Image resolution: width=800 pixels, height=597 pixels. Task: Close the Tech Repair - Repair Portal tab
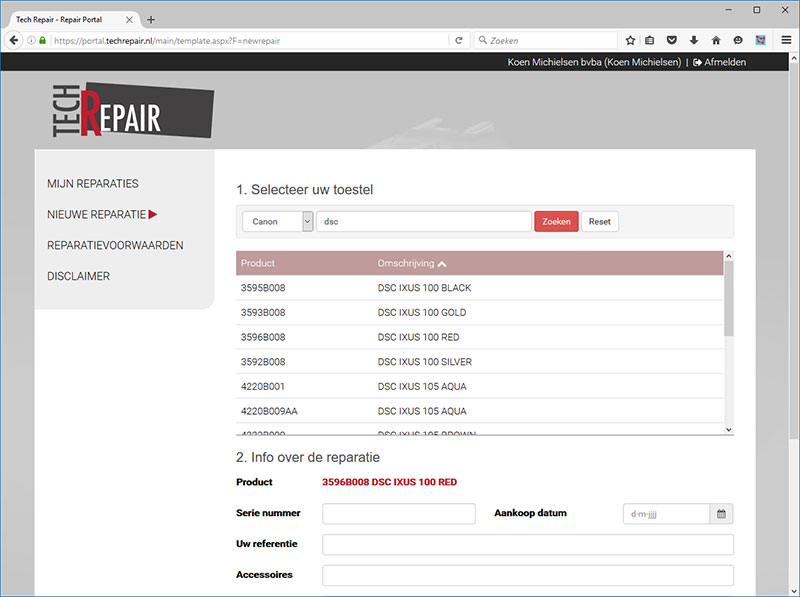pyautogui.click(x=129, y=20)
